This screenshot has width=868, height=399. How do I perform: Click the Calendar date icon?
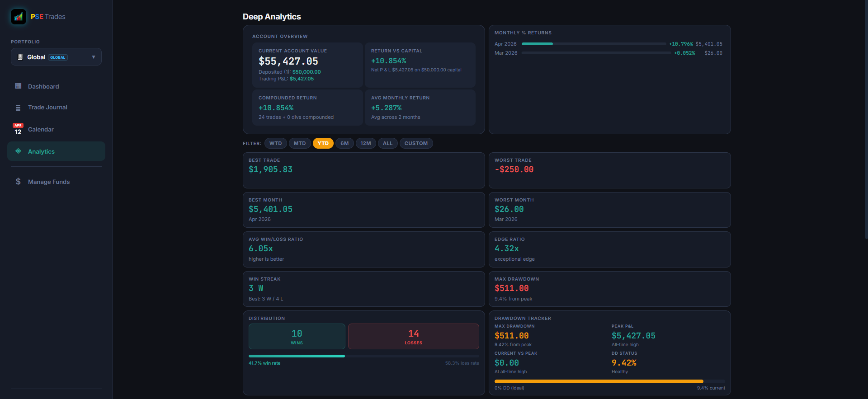pyautogui.click(x=18, y=129)
